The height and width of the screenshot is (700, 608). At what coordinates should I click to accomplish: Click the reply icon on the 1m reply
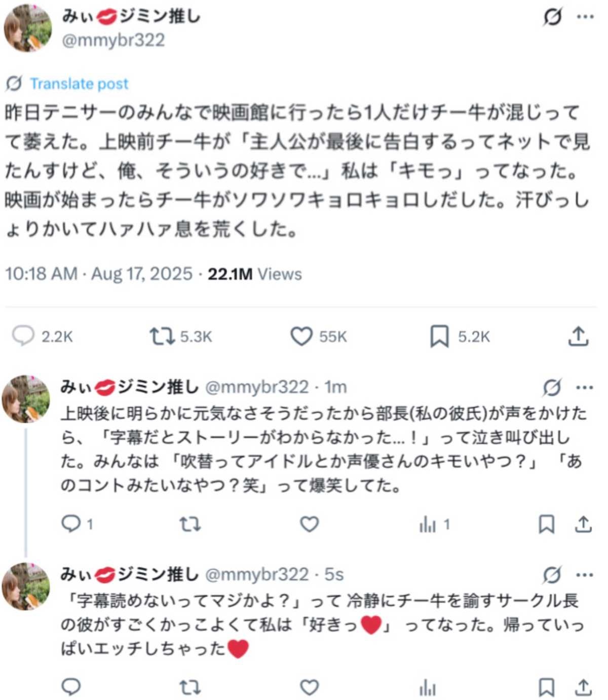coord(70,524)
